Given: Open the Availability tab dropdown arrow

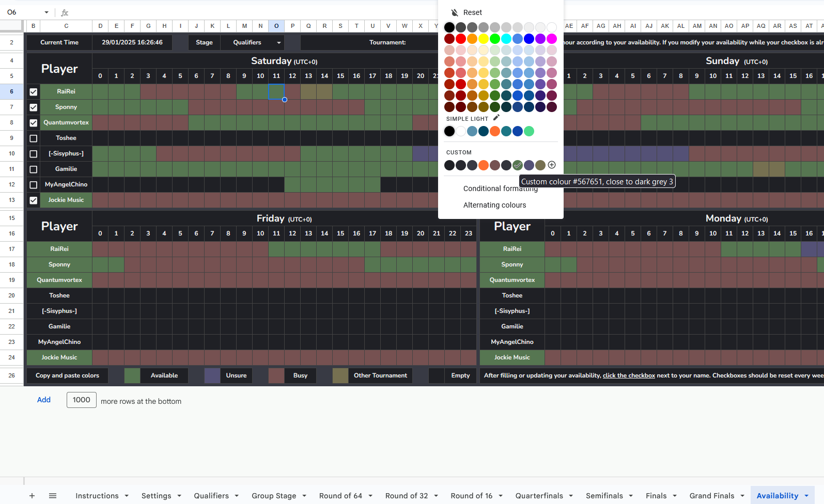Looking at the screenshot, I should [806, 496].
